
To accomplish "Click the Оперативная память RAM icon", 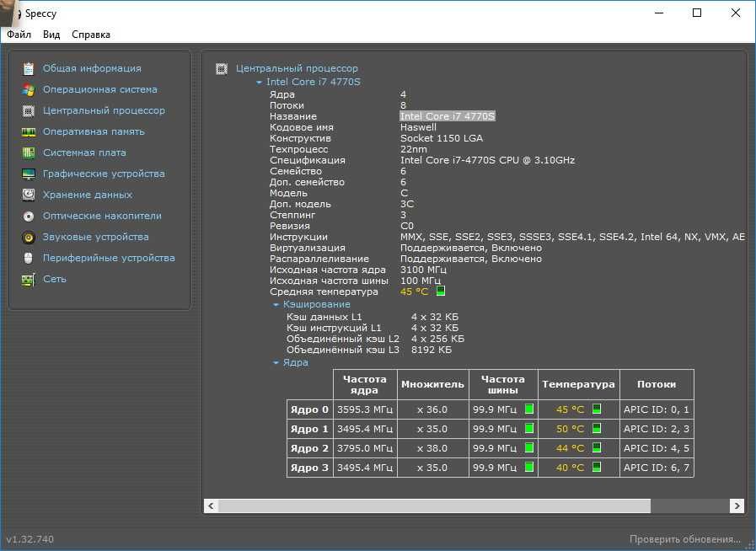I will [29, 132].
